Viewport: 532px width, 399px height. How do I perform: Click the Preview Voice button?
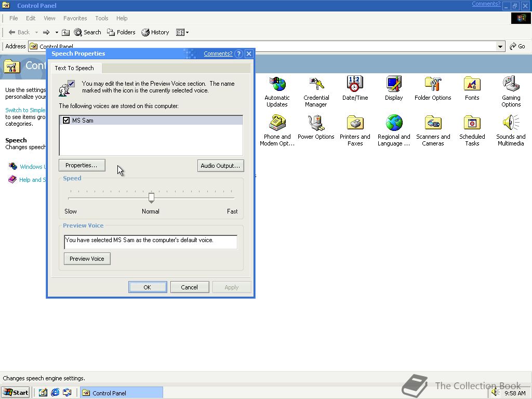point(87,259)
